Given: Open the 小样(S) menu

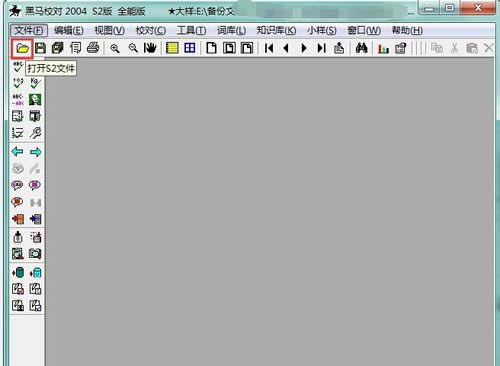Looking at the screenshot, I should tap(322, 31).
